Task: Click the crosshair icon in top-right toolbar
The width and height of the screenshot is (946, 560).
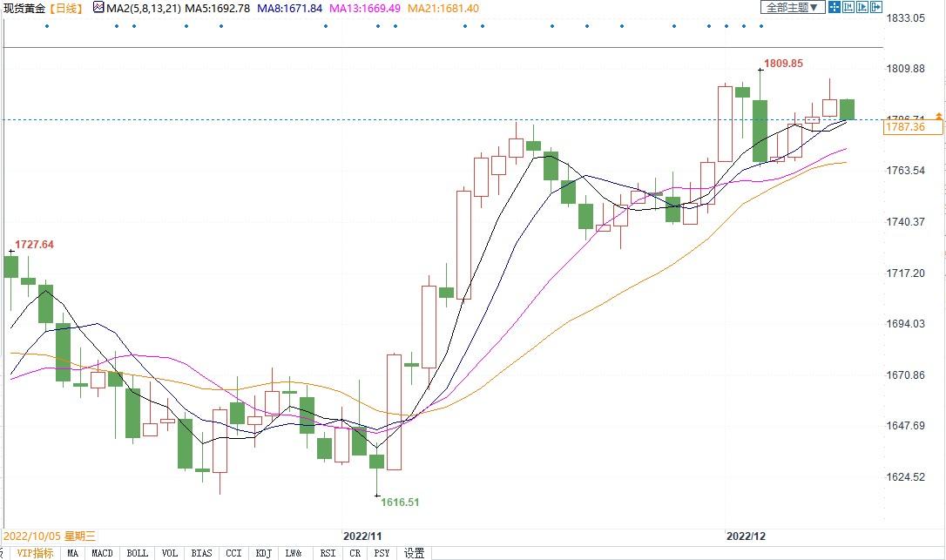Action: (834, 8)
